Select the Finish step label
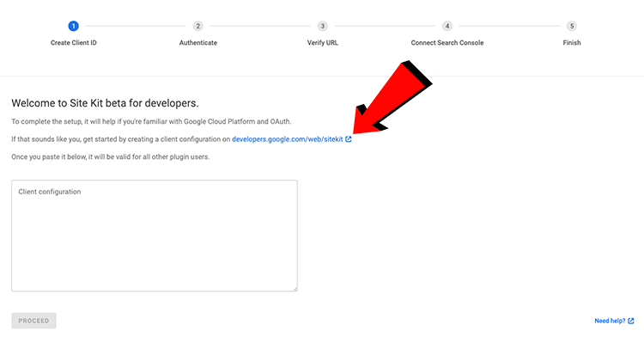The image size is (644, 337). pos(572,43)
